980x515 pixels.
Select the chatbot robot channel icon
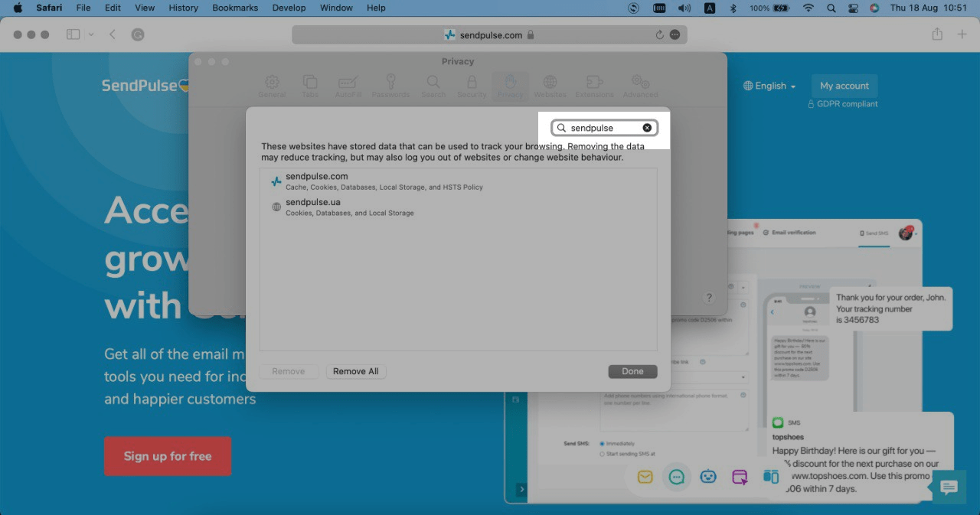click(x=708, y=477)
